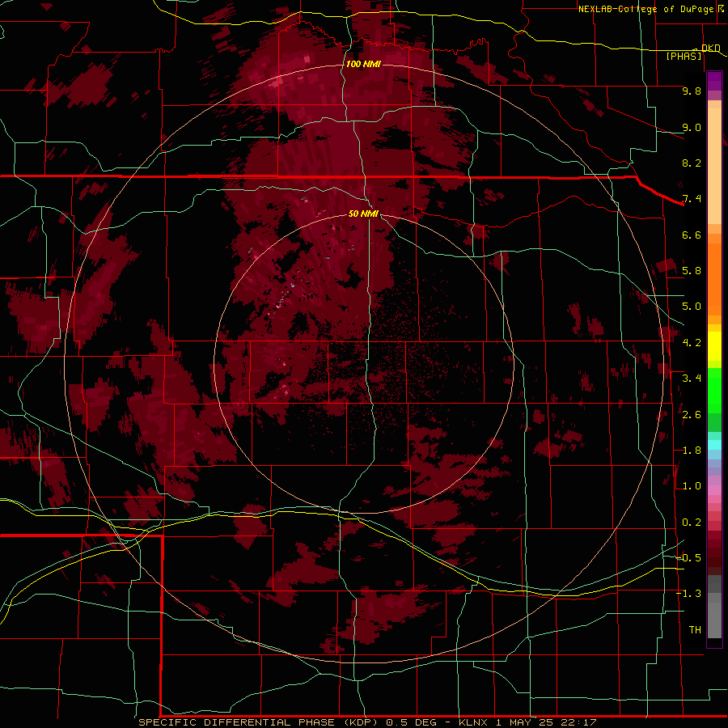
Task: Click the 6.6 value on color scale
Action: pyautogui.click(x=692, y=235)
